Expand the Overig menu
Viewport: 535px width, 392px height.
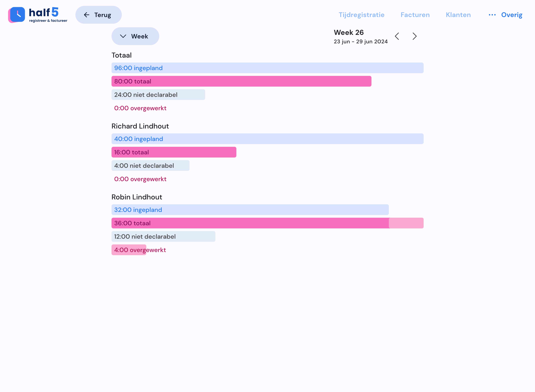[511, 15]
